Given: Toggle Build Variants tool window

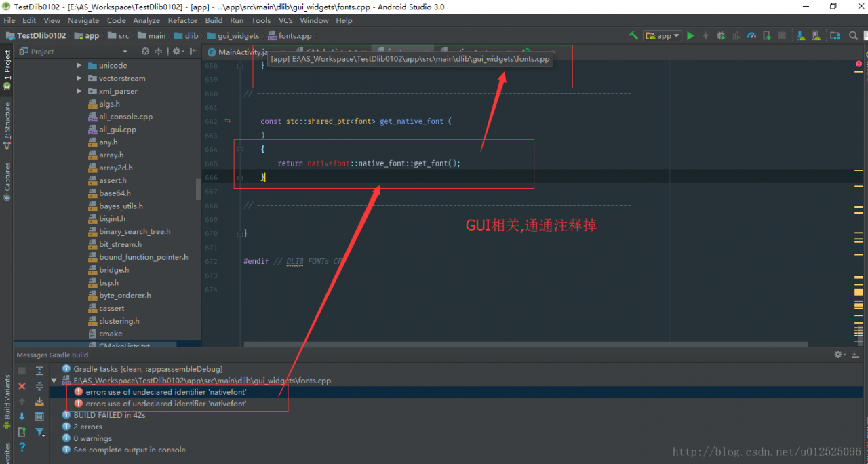Looking at the screenshot, I should (7, 402).
